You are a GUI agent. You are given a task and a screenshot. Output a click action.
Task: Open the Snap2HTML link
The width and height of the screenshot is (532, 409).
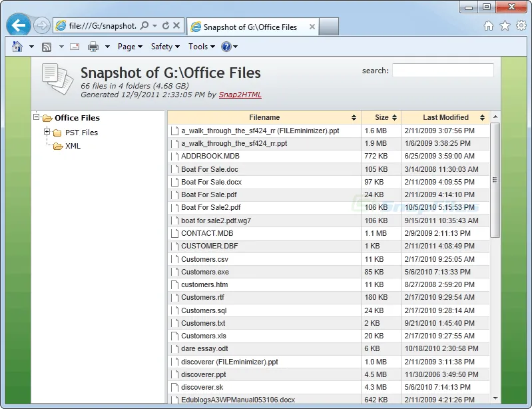point(240,95)
